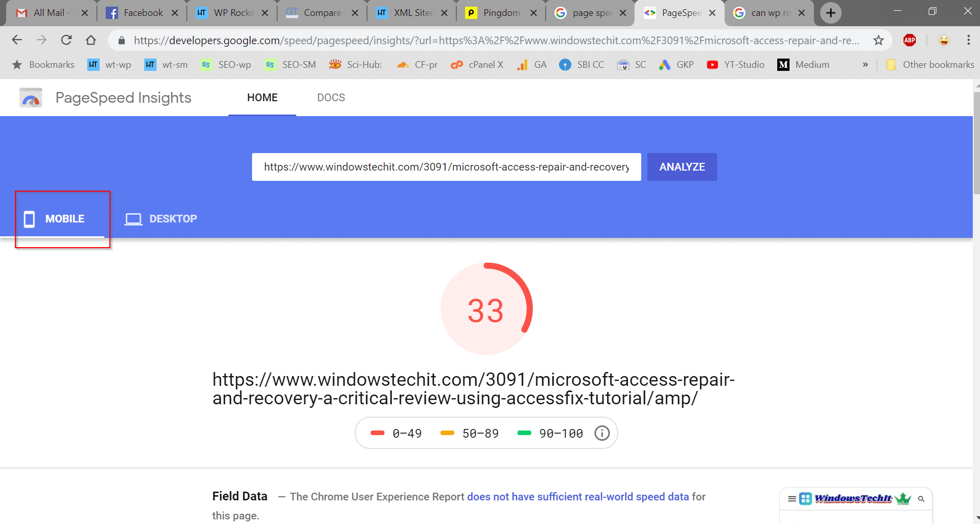Image resolution: width=980 pixels, height=524 pixels.
Task: Switch to the WP Rocket tab
Action: [x=232, y=13]
